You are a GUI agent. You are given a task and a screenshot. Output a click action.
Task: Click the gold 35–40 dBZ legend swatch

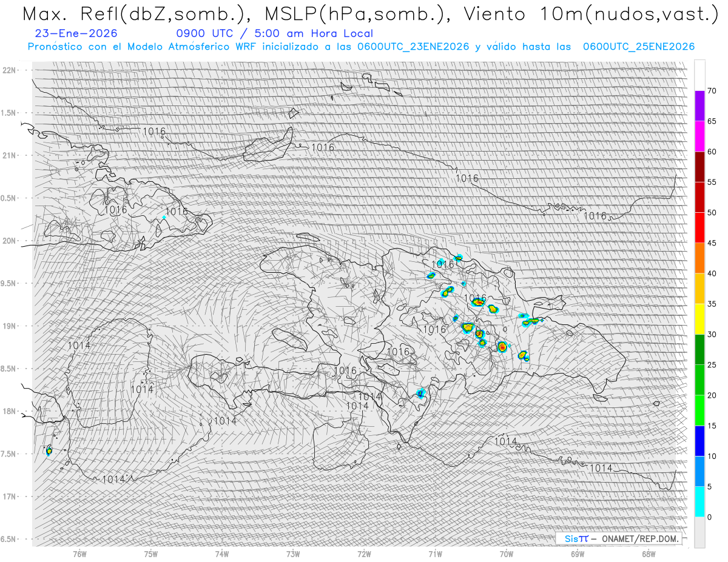pyautogui.click(x=699, y=289)
